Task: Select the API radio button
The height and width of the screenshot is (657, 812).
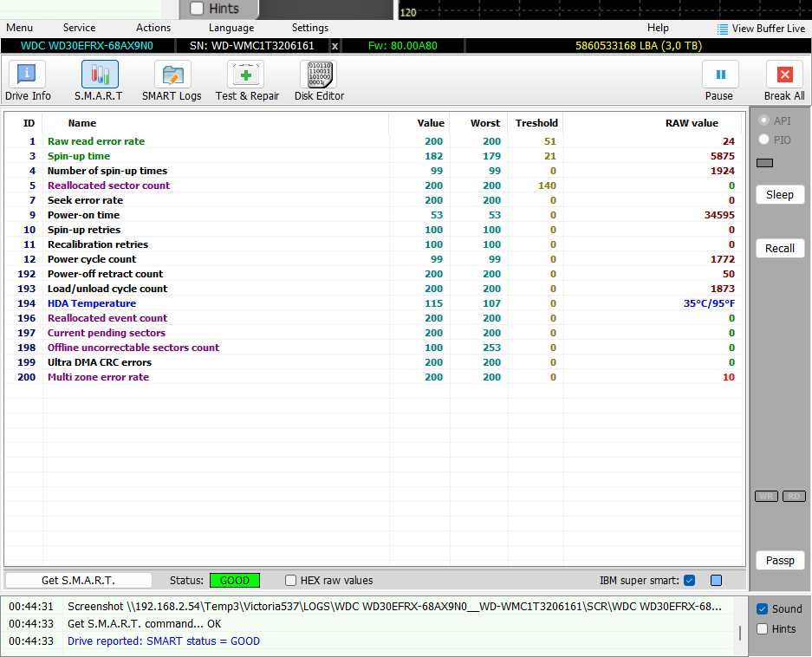Action: coord(763,120)
